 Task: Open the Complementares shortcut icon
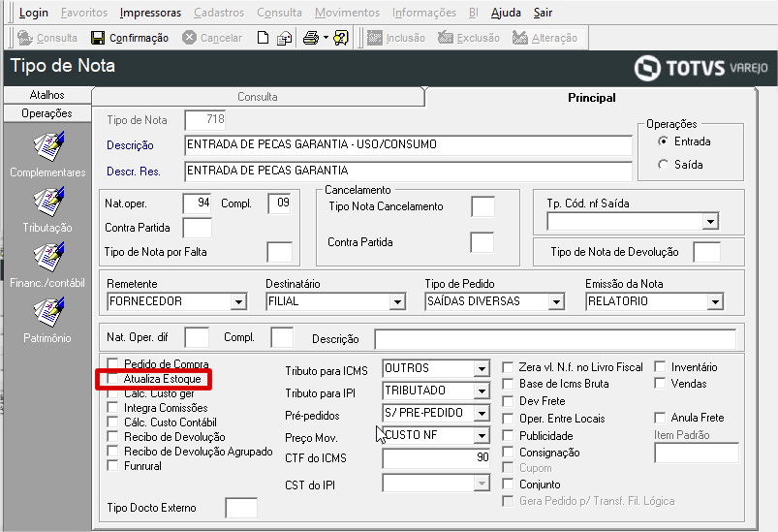[x=48, y=146]
